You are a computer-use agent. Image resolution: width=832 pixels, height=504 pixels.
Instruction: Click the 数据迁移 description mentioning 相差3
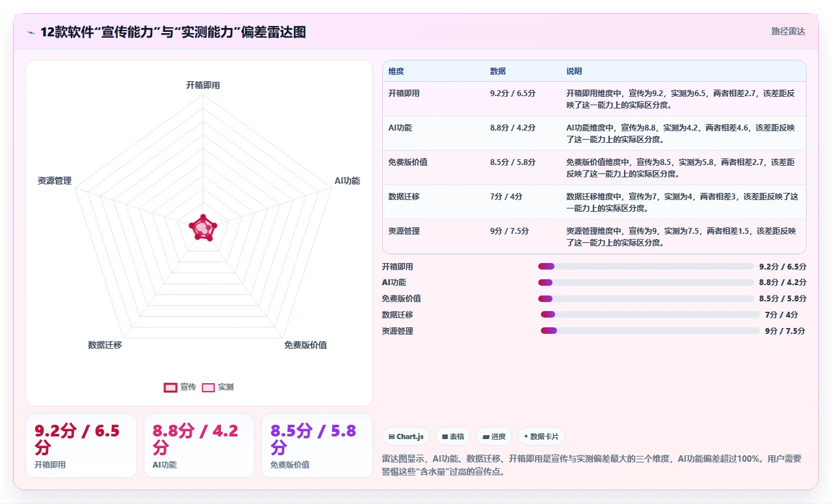(x=682, y=202)
